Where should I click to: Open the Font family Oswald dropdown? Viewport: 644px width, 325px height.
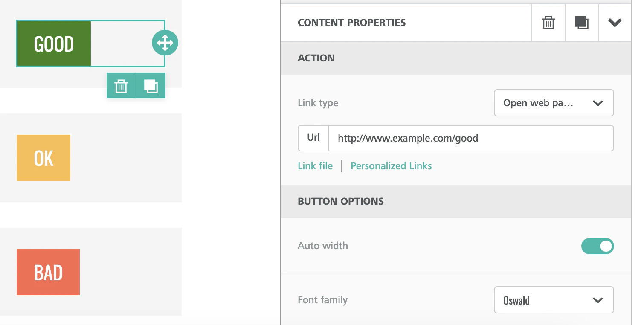(x=553, y=300)
